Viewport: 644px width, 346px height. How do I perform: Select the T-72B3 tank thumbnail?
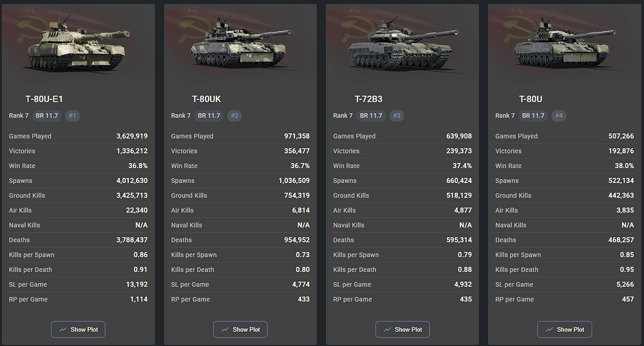point(402,44)
